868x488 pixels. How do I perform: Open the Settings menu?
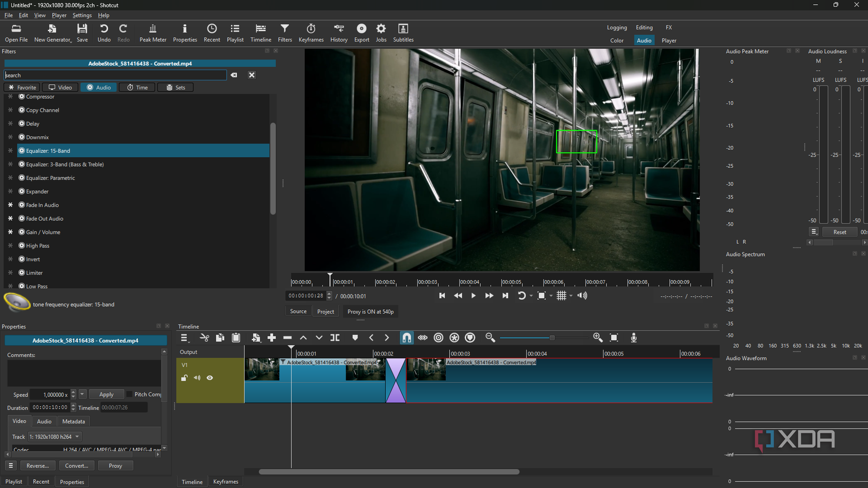(x=82, y=15)
